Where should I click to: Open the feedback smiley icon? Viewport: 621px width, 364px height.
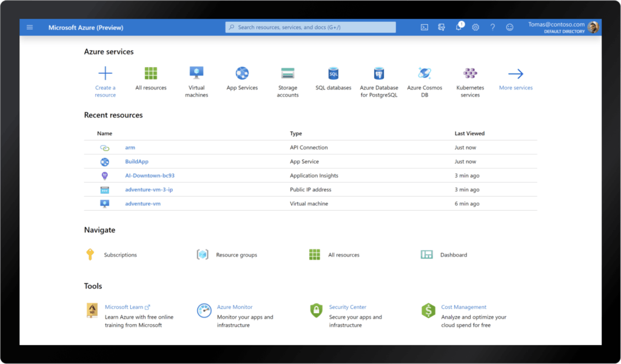pos(509,27)
